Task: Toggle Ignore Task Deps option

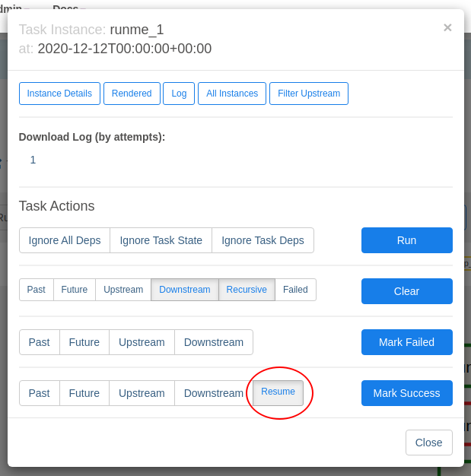Action: point(263,240)
